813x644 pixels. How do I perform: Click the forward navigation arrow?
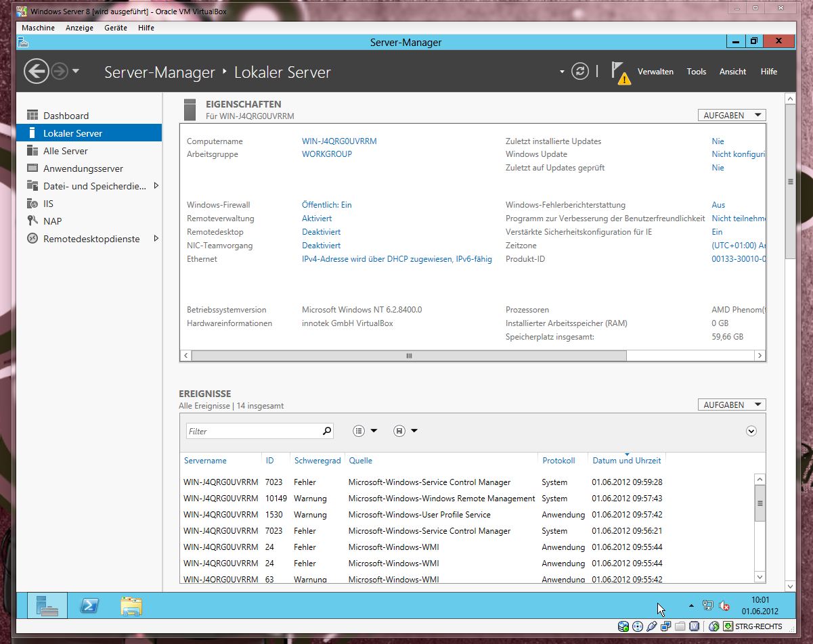(x=60, y=71)
